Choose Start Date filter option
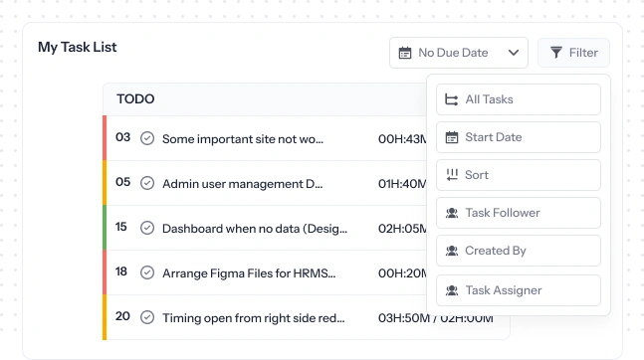644x360 pixels. click(x=519, y=137)
